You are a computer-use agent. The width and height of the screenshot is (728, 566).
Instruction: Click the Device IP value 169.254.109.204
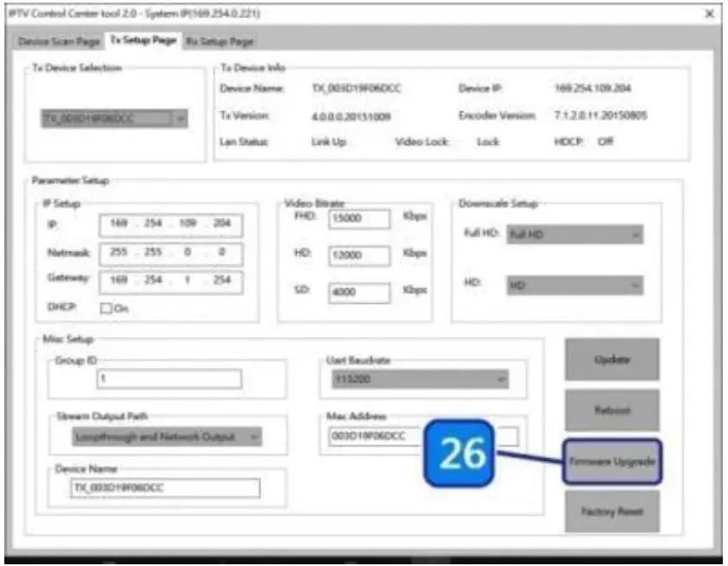click(593, 89)
